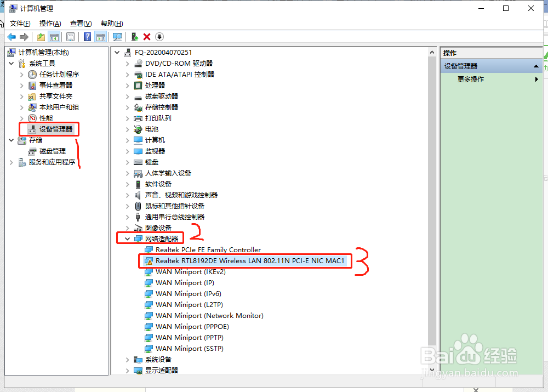Image resolution: width=548 pixels, height=392 pixels.
Task: Click the blue help question mark icon
Action: coord(87,37)
